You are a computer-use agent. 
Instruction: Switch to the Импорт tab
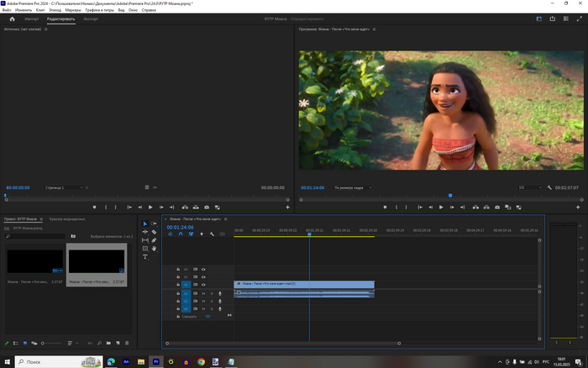point(32,18)
